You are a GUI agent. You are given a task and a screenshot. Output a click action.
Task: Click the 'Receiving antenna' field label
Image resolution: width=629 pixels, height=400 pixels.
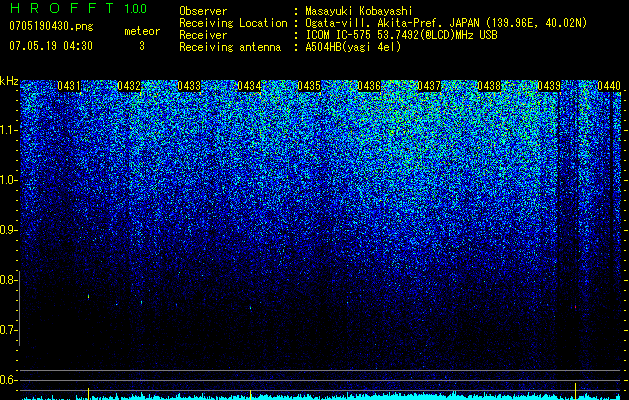pos(230,47)
